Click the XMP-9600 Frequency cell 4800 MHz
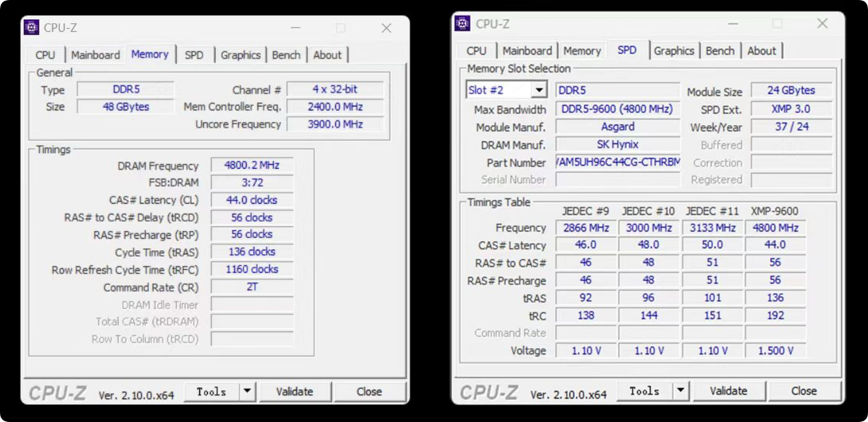The height and width of the screenshot is (422, 868). click(775, 228)
